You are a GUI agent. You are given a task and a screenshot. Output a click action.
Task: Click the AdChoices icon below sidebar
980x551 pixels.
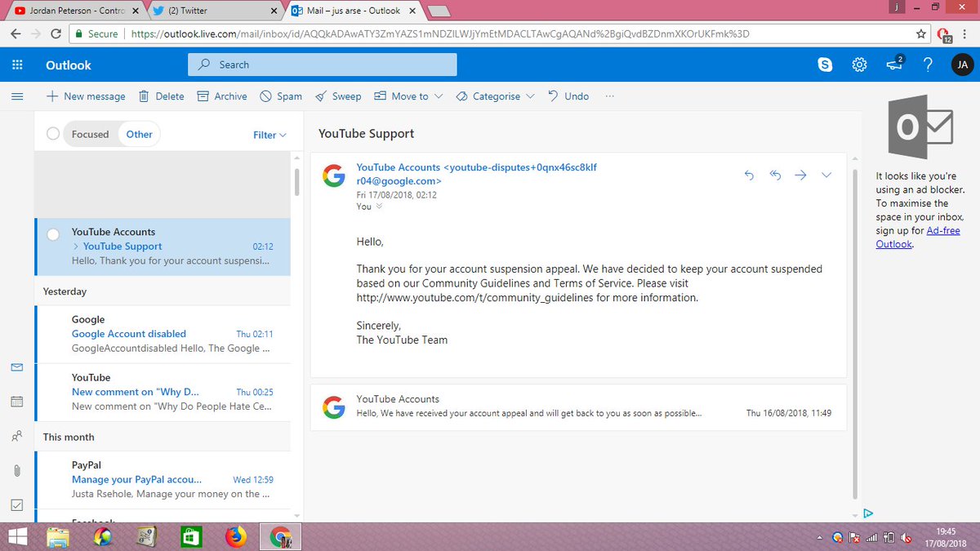(868, 513)
